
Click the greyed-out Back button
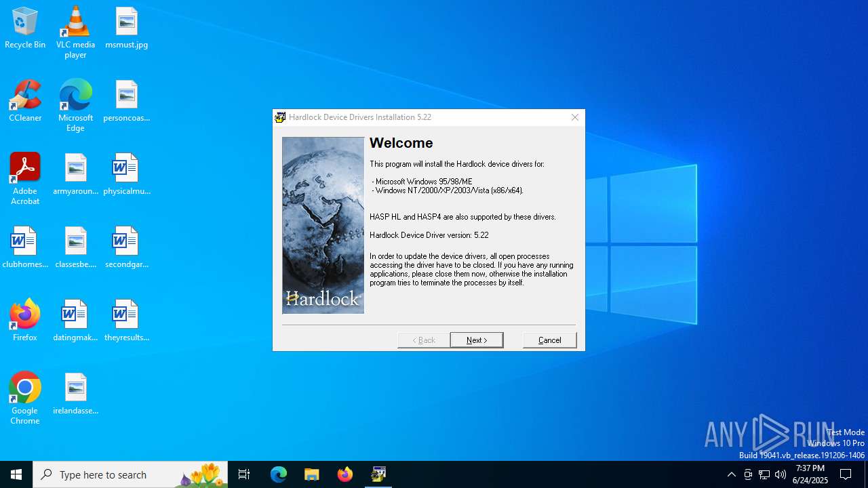pos(424,340)
